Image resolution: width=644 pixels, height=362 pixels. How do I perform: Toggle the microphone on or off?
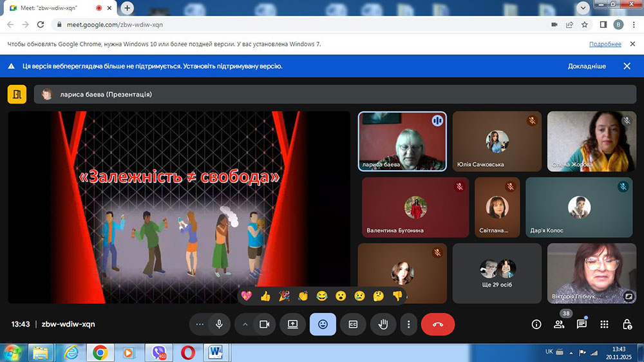pyautogui.click(x=219, y=324)
